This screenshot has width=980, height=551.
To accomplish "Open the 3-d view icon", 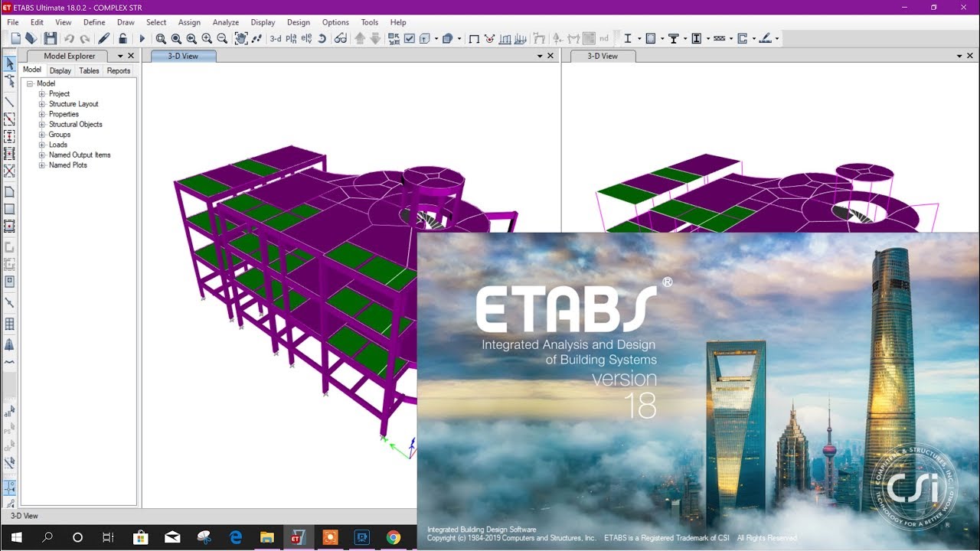I will [x=276, y=38].
